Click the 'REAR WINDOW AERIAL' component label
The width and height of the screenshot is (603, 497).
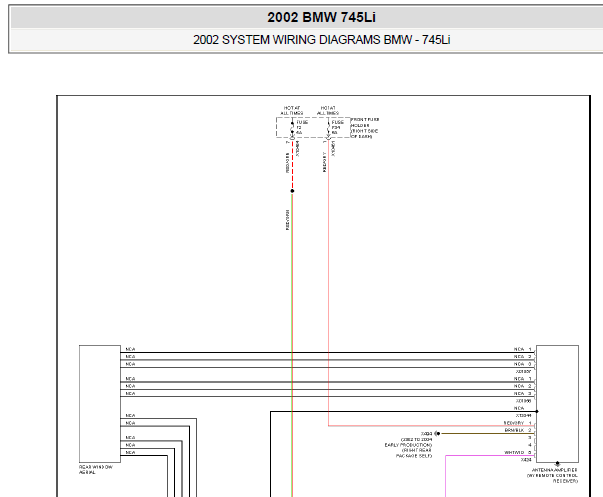coord(96,470)
